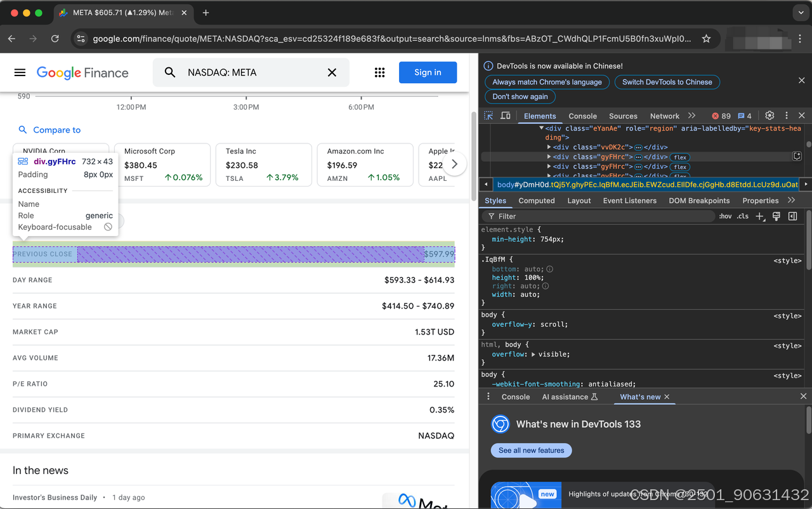Open the Google apps grid icon
Image resolution: width=812 pixels, height=509 pixels.
point(379,72)
